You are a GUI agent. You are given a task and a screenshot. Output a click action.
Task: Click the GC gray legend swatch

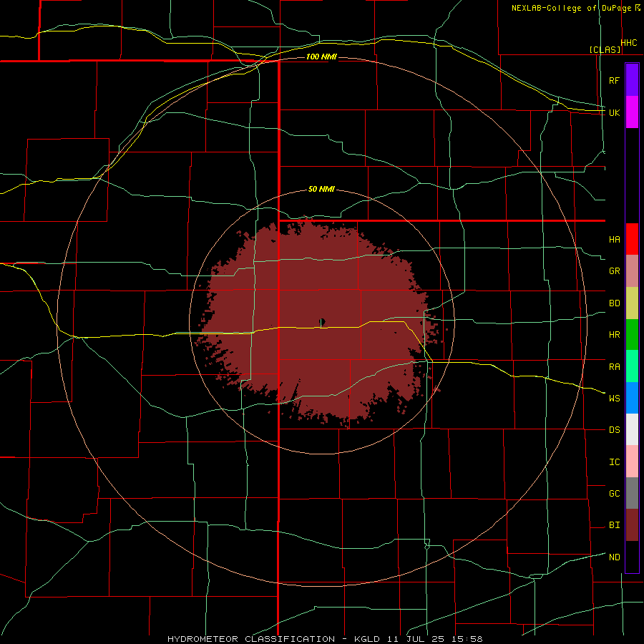pos(632,493)
